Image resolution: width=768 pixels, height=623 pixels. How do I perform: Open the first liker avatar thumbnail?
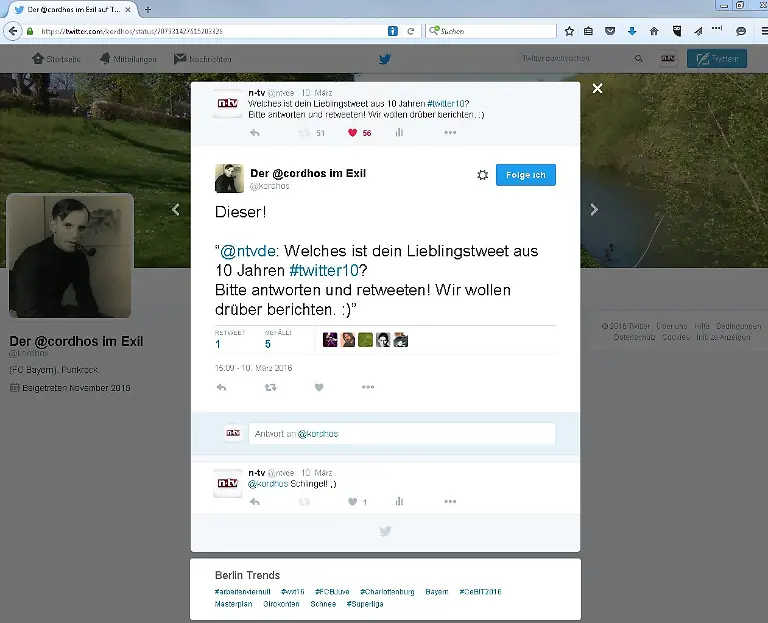(330, 340)
